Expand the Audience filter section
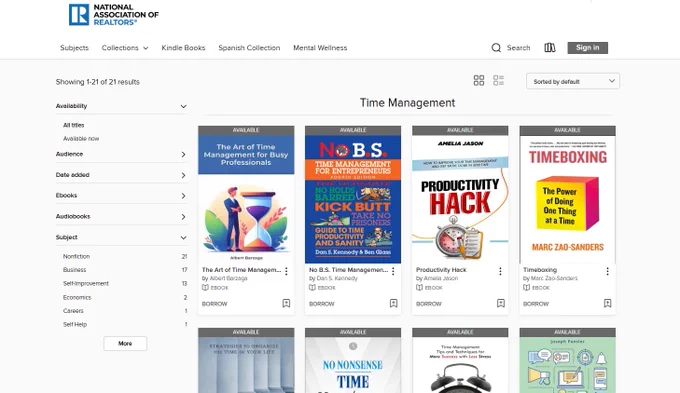The width and height of the screenshot is (680, 393). coord(121,154)
